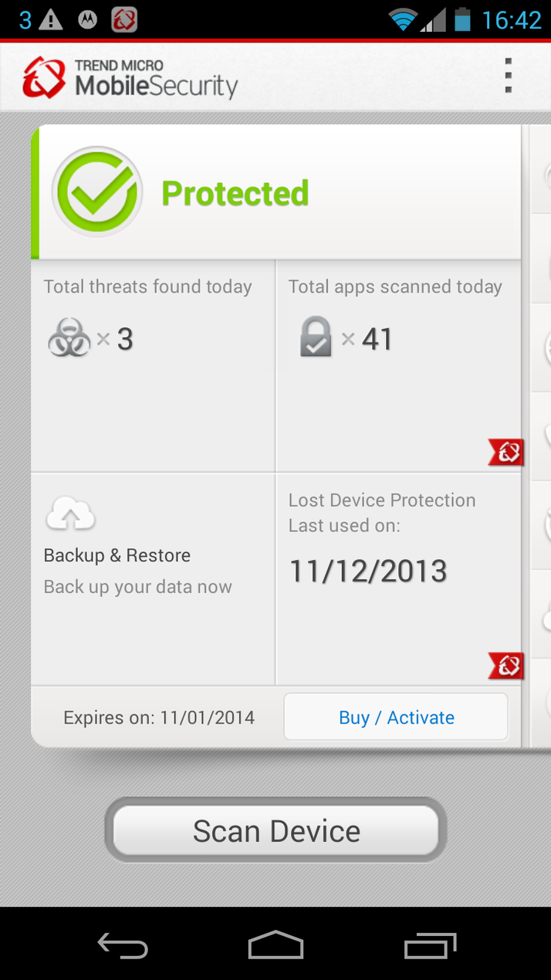551x980 pixels.
Task: Tap Backup & Restore label
Action: click(x=117, y=555)
